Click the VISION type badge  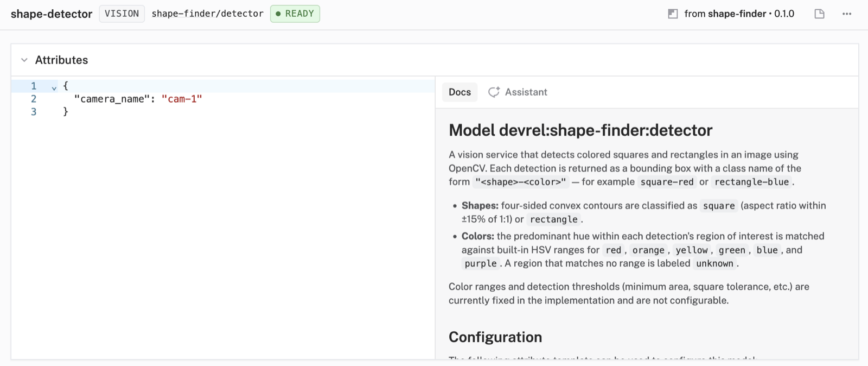click(122, 14)
